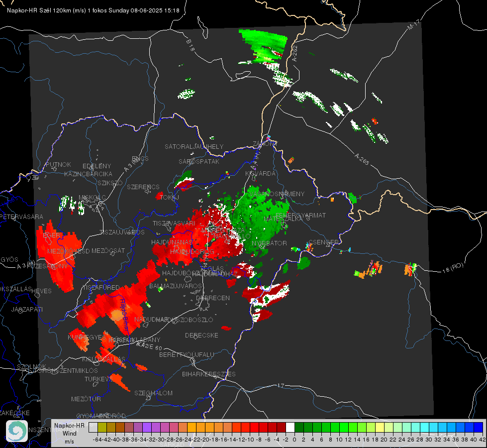Select the JÁSZAPÁTI label
487x448 pixels.
(27, 309)
